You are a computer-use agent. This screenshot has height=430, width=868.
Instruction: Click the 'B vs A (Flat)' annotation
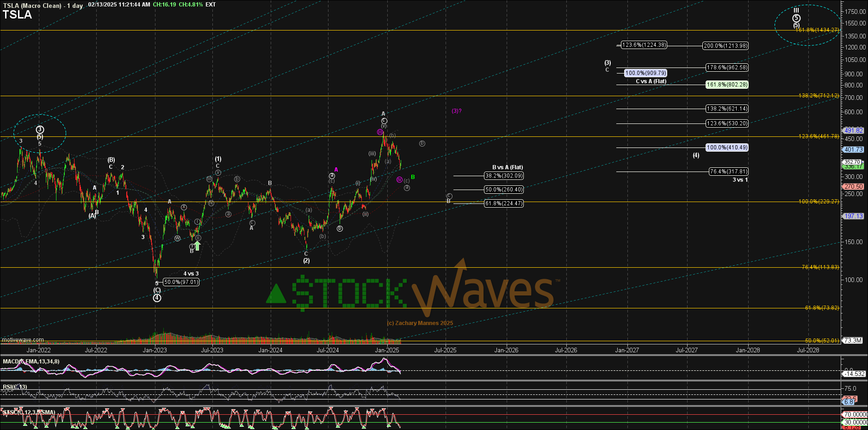pyautogui.click(x=508, y=167)
